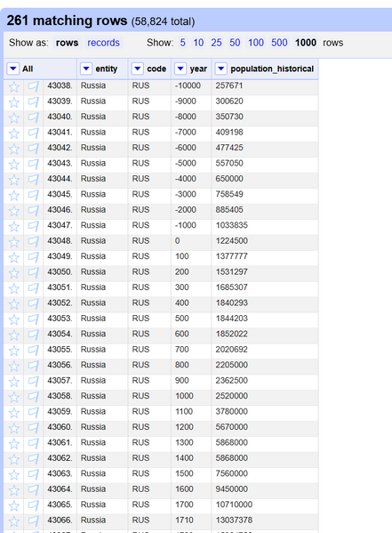Click population value 300620

tap(229, 101)
